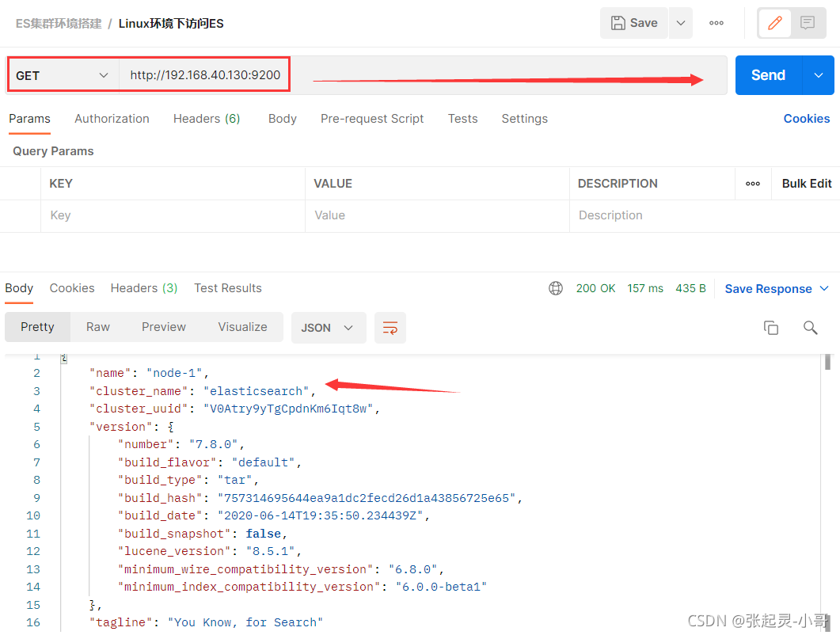Search the response with magnifier icon
Screen dimensions: 840x635
[810, 328]
